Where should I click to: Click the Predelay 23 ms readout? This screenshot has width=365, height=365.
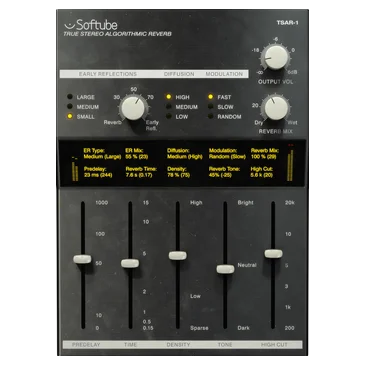98,172
